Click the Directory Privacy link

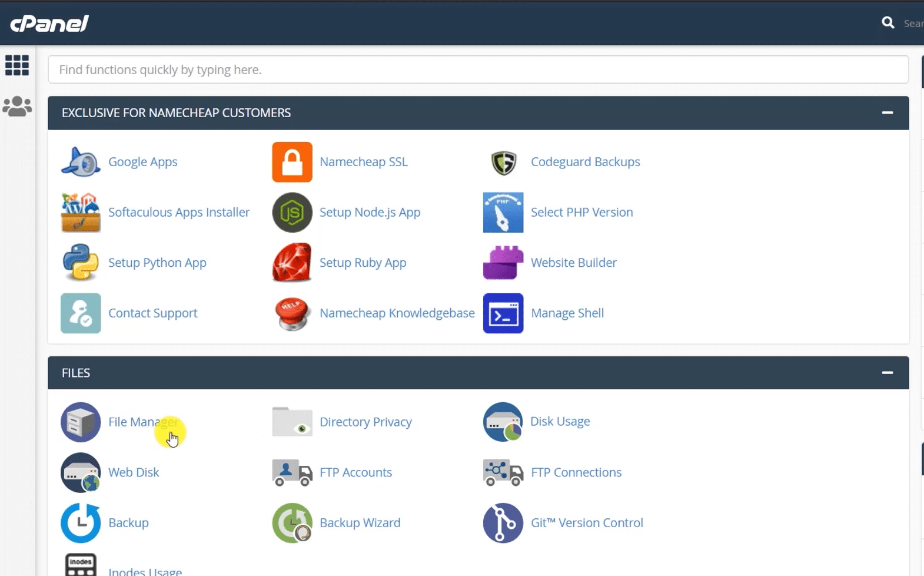tap(365, 422)
